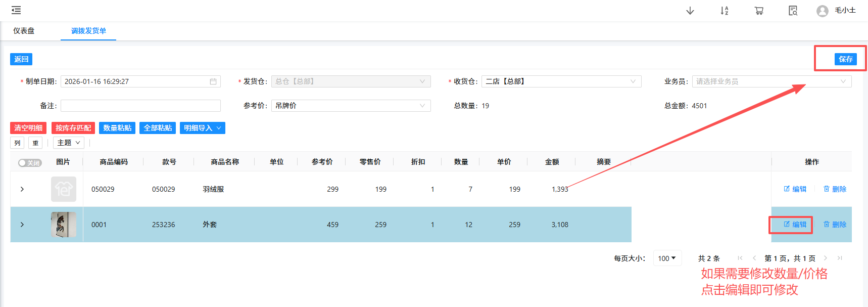This screenshot has width=868, height=307.
Task: Switch to the 仪表盘 tab
Action: click(x=24, y=31)
